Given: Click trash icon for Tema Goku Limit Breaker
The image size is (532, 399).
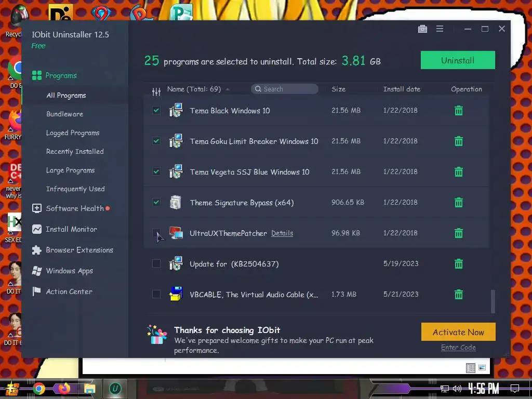Looking at the screenshot, I should 459,141.
